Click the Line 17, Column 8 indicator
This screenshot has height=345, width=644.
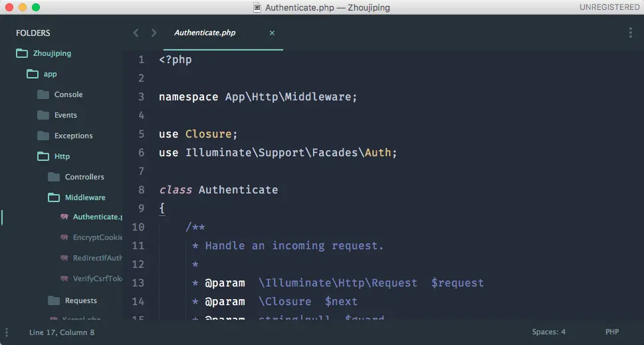point(62,332)
